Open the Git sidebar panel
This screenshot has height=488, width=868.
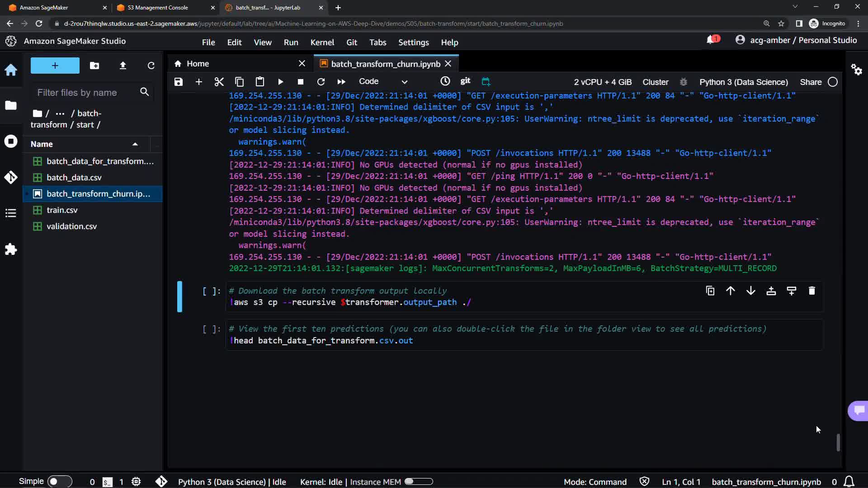click(x=11, y=177)
